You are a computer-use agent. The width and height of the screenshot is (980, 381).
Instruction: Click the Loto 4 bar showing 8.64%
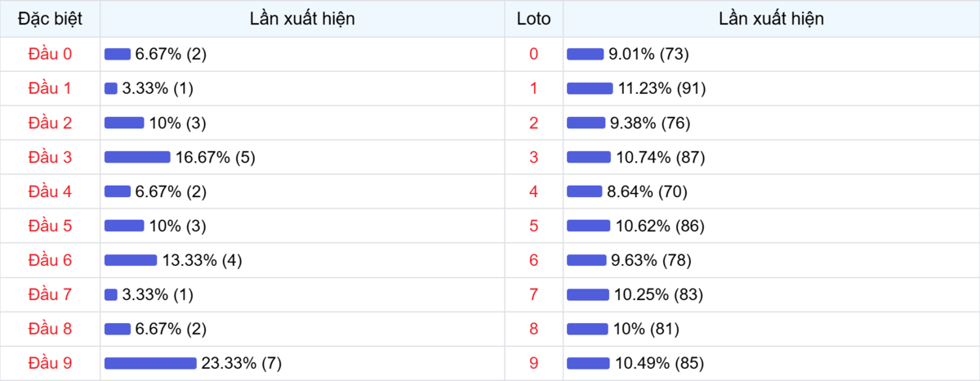coord(584,191)
